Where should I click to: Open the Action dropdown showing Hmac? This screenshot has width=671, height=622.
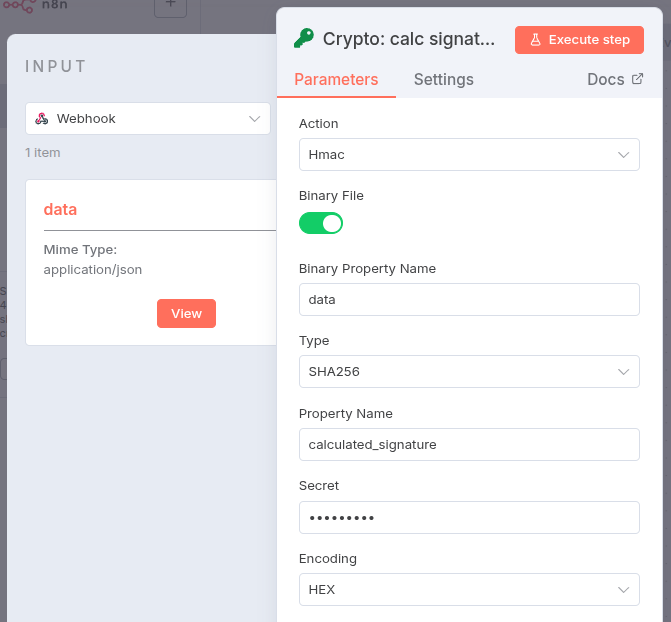(x=469, y=155)
